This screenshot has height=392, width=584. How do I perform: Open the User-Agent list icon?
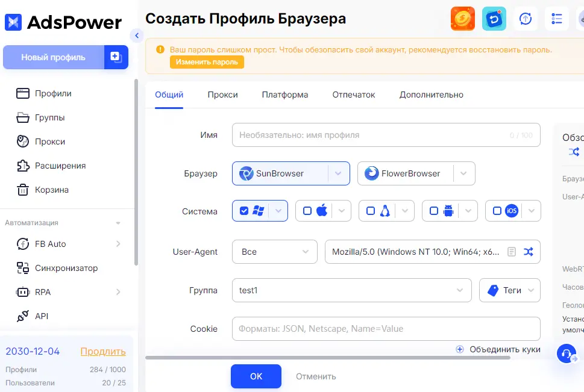(512, 252)
